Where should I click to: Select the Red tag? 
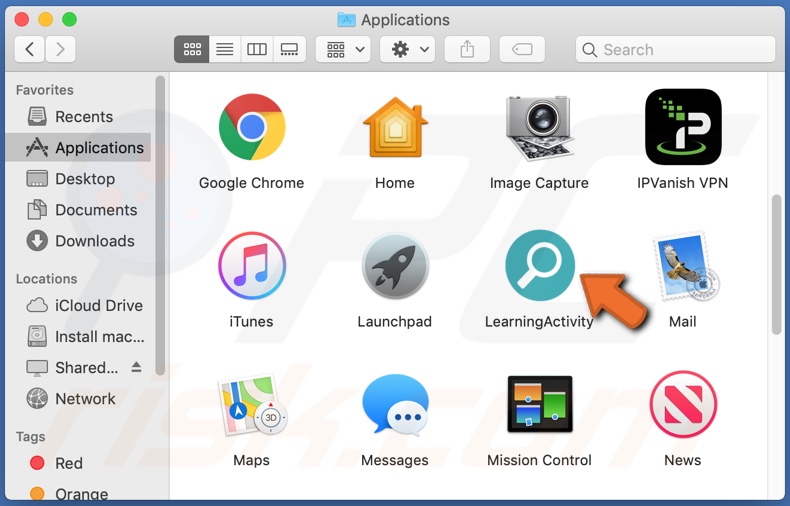click(78, 463)
